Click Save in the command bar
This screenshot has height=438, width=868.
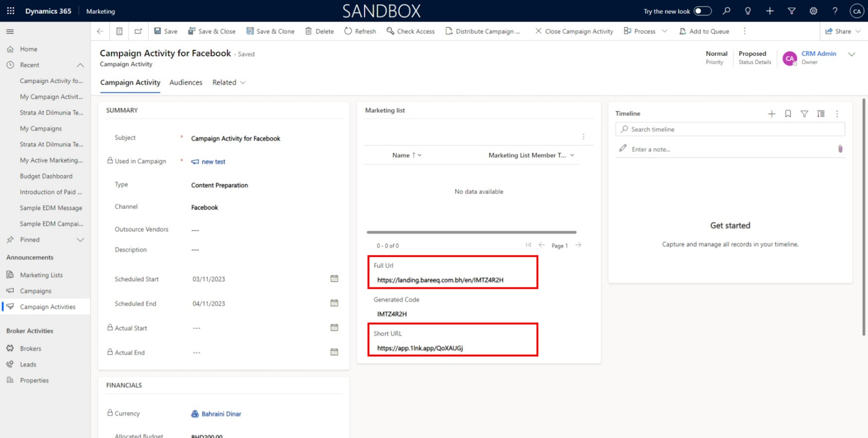coord(166,31)
